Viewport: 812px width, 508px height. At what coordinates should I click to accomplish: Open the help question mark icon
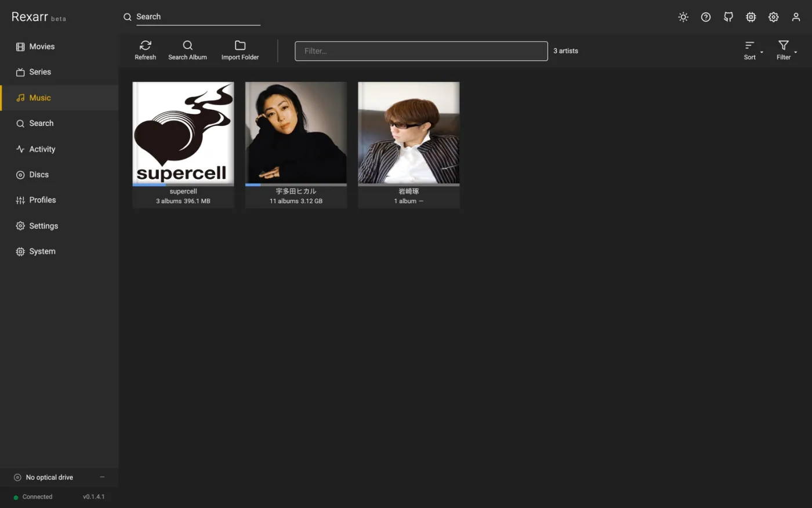(x=706, y=17)
